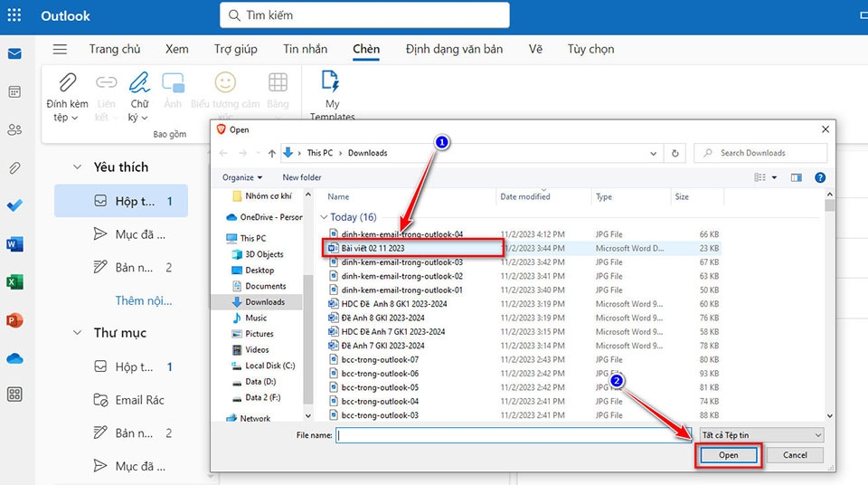The height and width of the screenshot is (485, 868).
Task: Toggle the preview pane icon
Action: 797,177
